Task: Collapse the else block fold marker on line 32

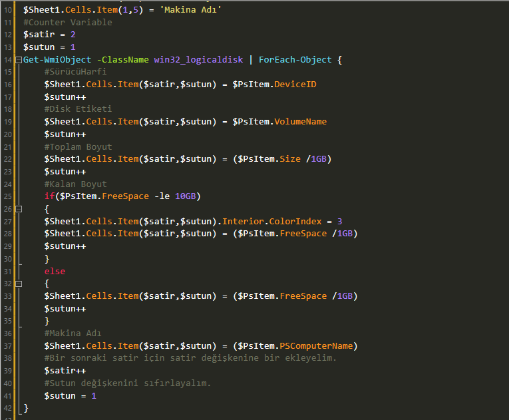Action: [x=19, y=284]
